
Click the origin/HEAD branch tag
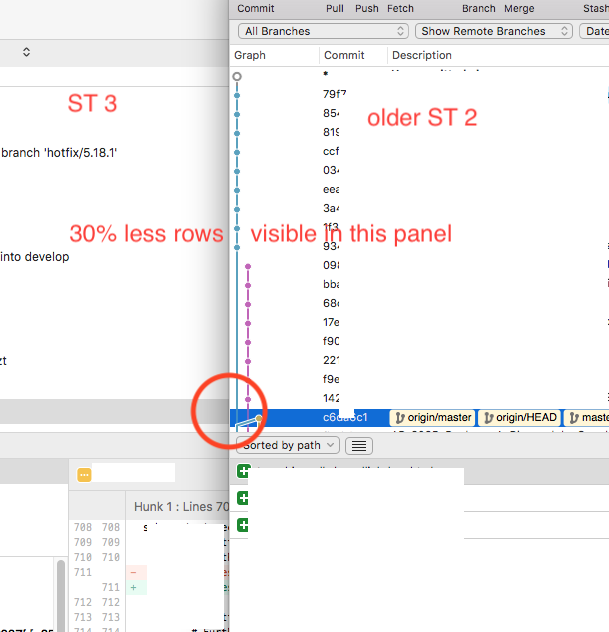pyautogui.click(x=520, y=418)
